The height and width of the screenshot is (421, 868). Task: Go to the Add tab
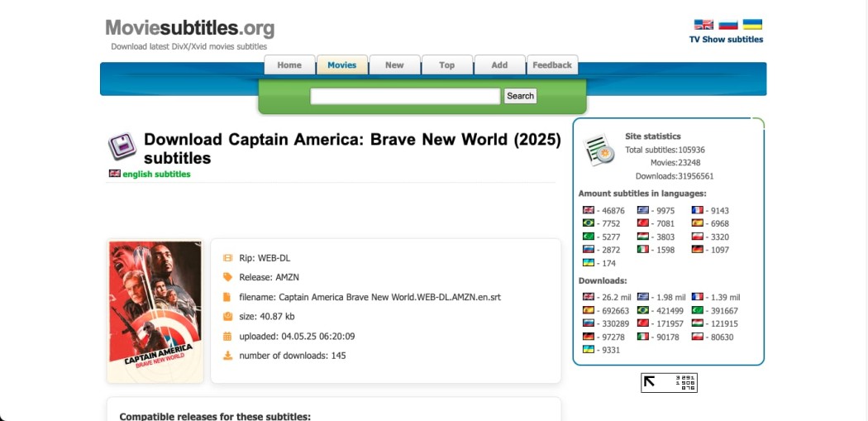click(x=499, y=65)
